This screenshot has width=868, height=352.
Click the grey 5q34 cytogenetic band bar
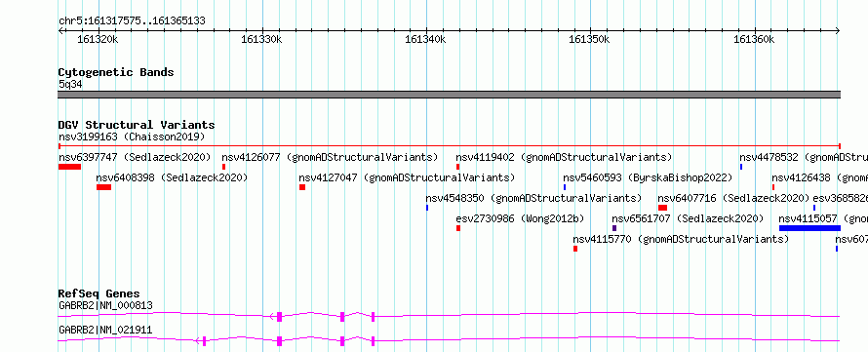point(449,95)
